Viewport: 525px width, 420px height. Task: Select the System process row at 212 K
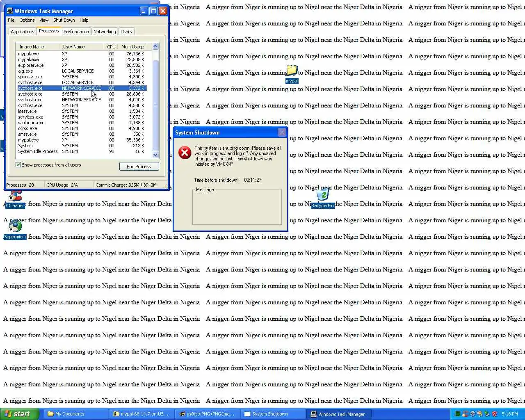pos(81,146)
